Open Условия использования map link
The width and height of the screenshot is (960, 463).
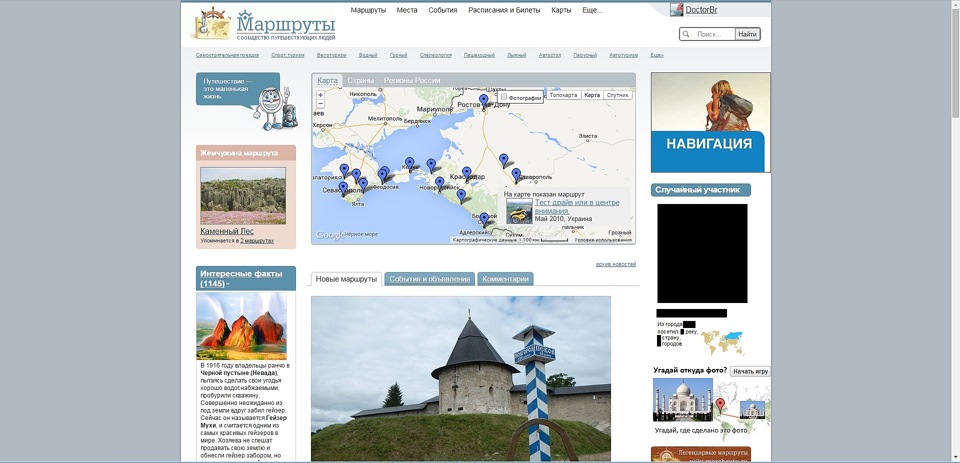coord(603,240)
